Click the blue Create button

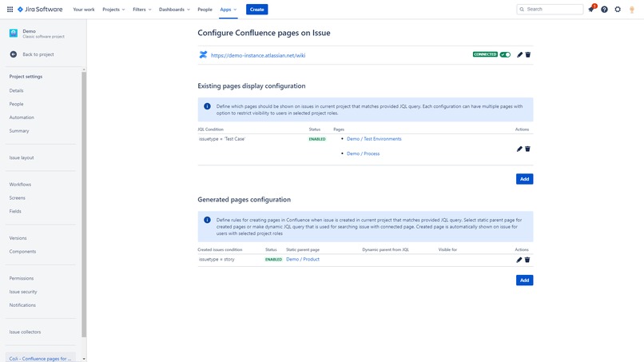(257, 9)
